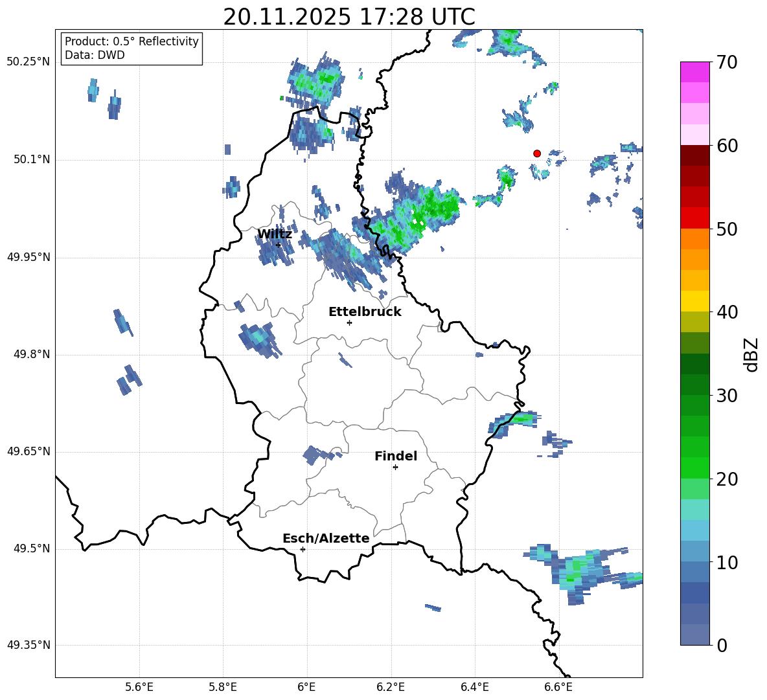Click the 5.8°E longitude label
Image resolution: width=767 pixels, height=700 pixels.
pyautogui.click(x=223, y=687)
